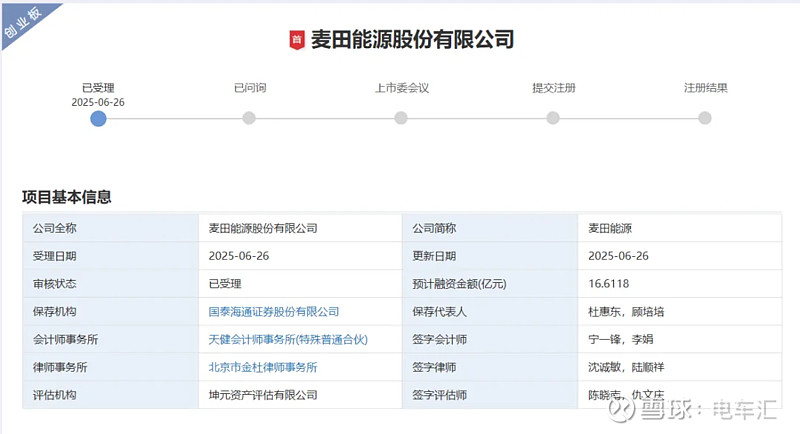
Task: Click the 公司全称 label cell
Action: coord(110,228)
